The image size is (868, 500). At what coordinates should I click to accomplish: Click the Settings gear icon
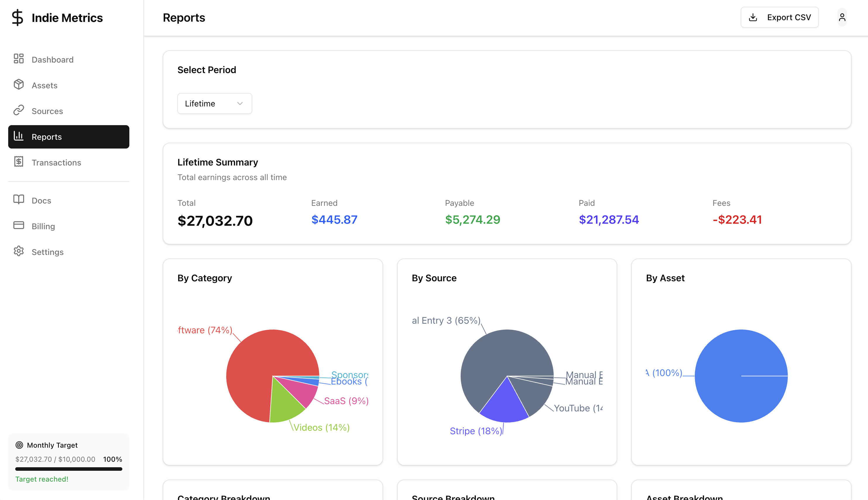pyautogui.click(x=18, y=251)
